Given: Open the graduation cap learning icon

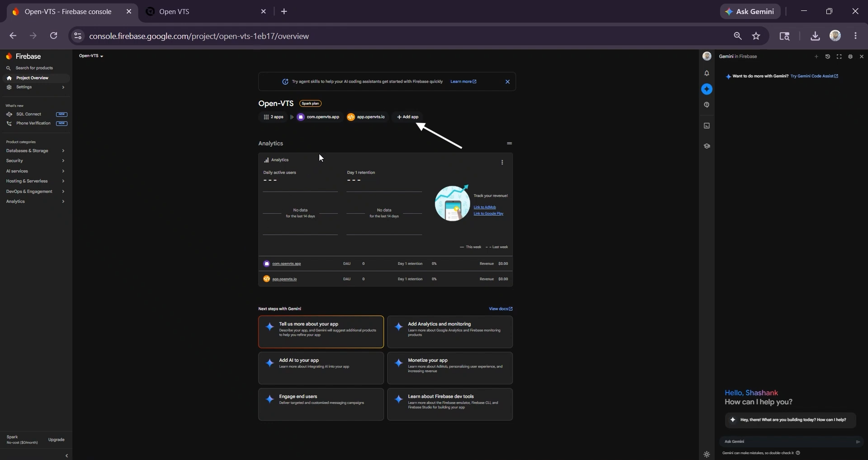Looking at the screenshot, I should click(707, 146).
